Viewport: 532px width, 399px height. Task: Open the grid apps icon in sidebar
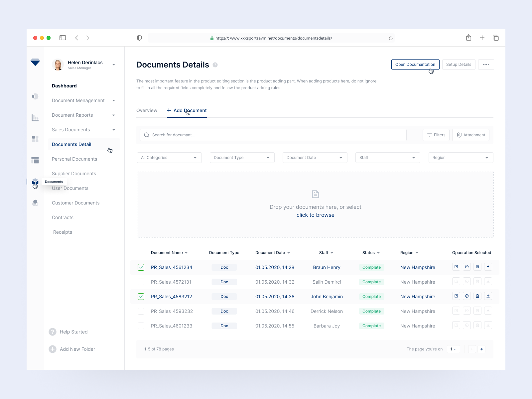tap(35, 139)
